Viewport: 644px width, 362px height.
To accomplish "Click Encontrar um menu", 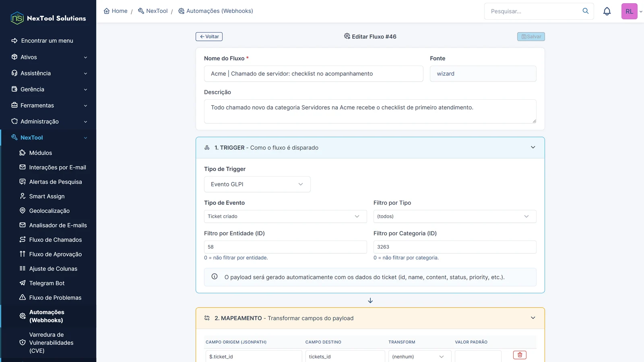I will pos(47,41).
